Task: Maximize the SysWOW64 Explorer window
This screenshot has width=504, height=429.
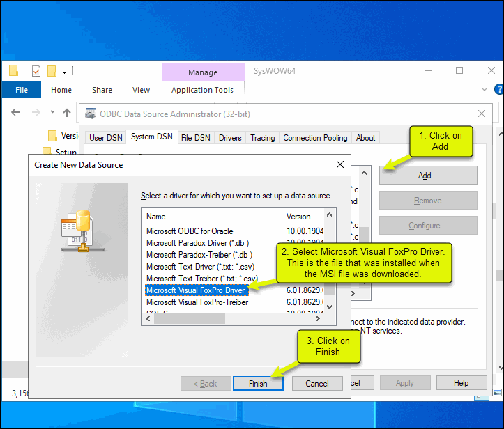Action: click(x=459, y=70)
